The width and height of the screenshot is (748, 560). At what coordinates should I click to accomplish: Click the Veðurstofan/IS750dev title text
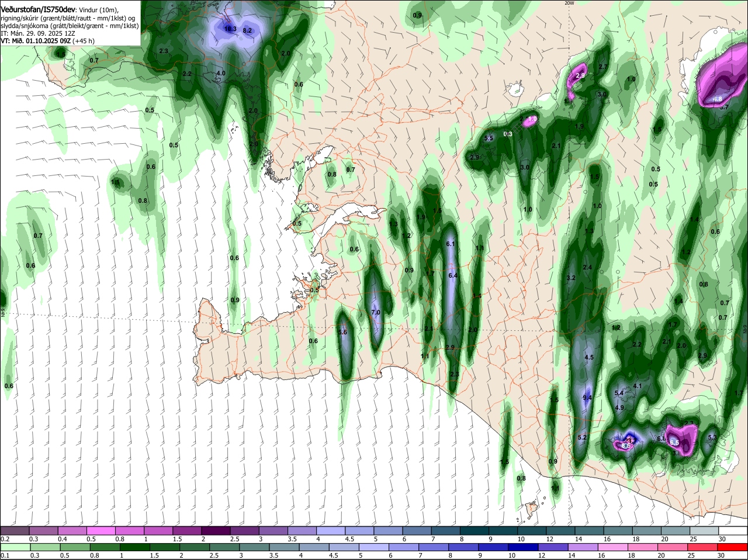pos(37,10)
